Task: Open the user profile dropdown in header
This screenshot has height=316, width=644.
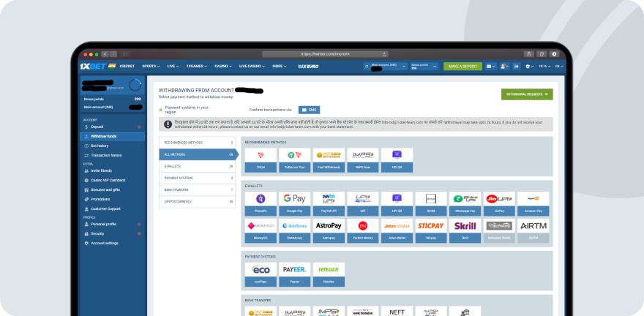Action: [x=505, y=66]
